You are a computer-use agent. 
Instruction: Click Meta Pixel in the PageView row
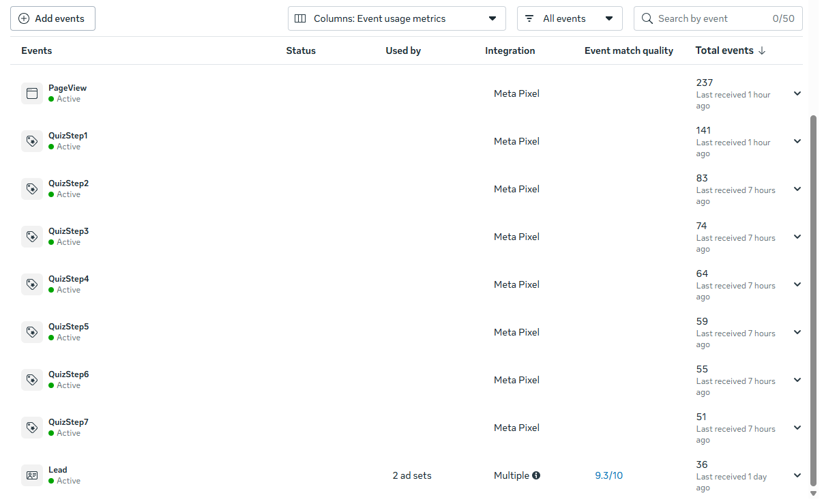coord(516,93)
